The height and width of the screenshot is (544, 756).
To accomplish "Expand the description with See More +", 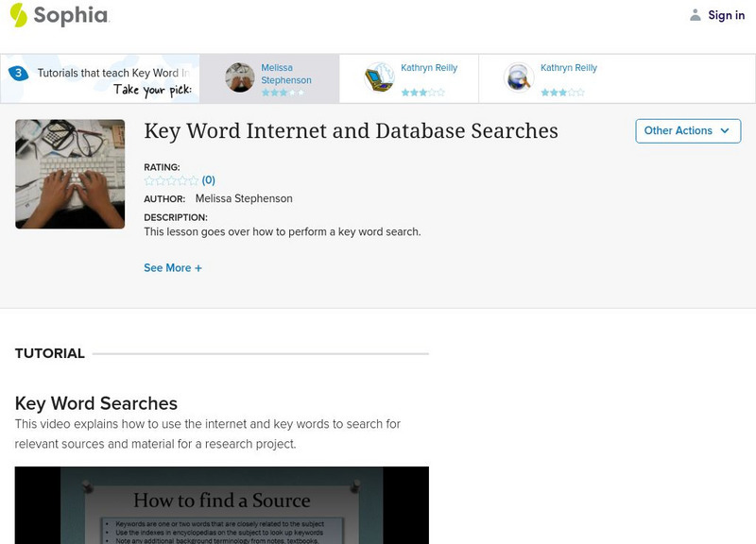I will [x=173, y=268].
